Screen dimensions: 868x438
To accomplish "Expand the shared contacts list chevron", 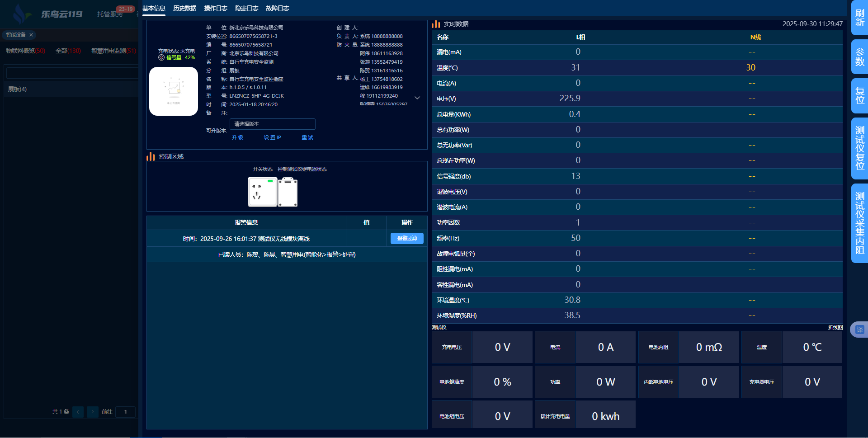I will [417, 98].
